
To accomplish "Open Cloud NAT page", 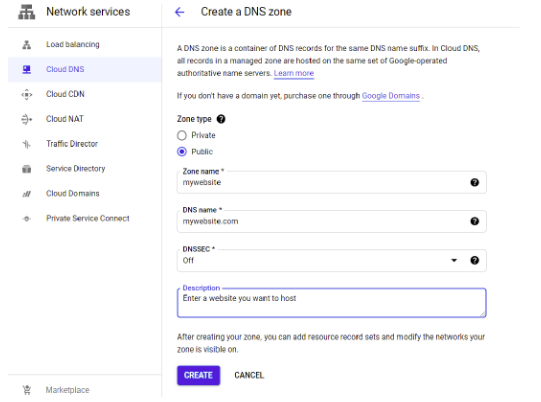I will [85, 119].
